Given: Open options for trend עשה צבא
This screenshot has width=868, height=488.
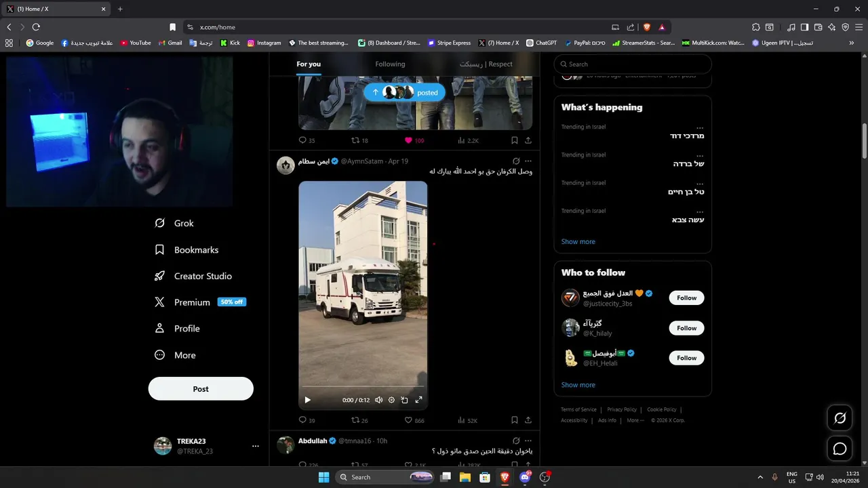Looking at the screenshot, I should point(700,211).
